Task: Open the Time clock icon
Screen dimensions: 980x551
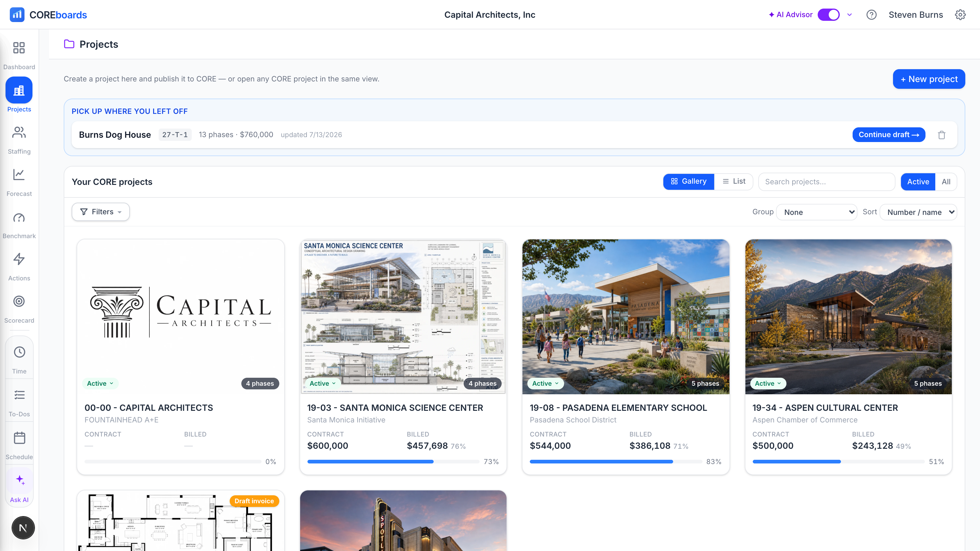Action: click(19, 352)
